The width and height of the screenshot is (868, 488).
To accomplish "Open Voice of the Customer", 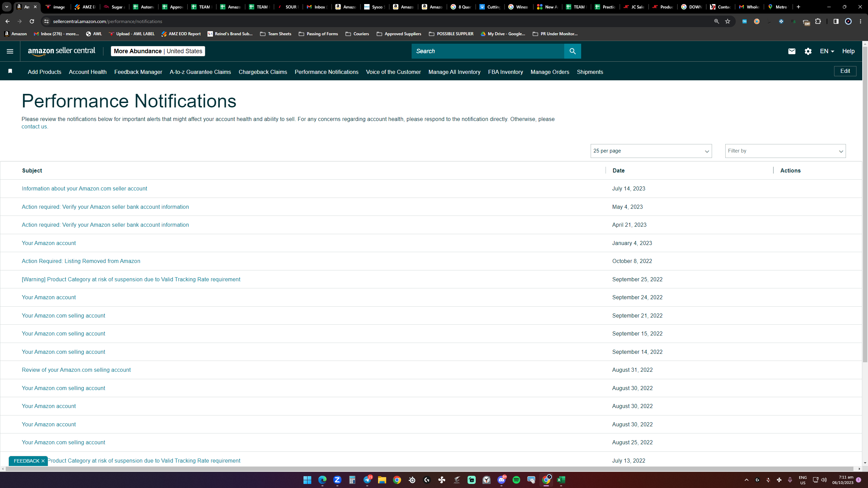I will coord(393,72).
